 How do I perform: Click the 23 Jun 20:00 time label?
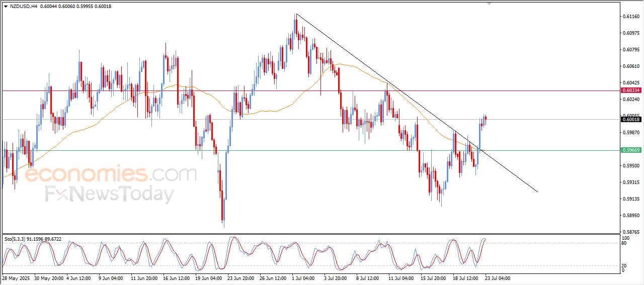[242, 278]
